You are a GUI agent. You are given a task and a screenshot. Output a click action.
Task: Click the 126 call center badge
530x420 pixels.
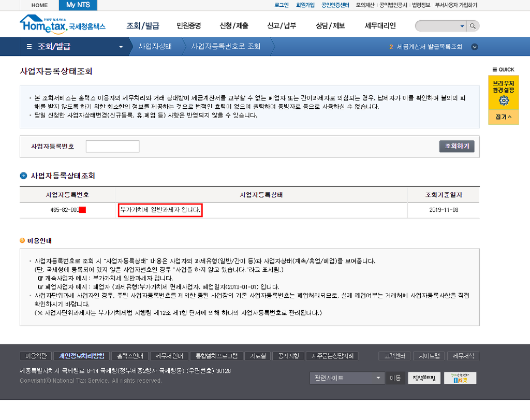click(460, 378)
